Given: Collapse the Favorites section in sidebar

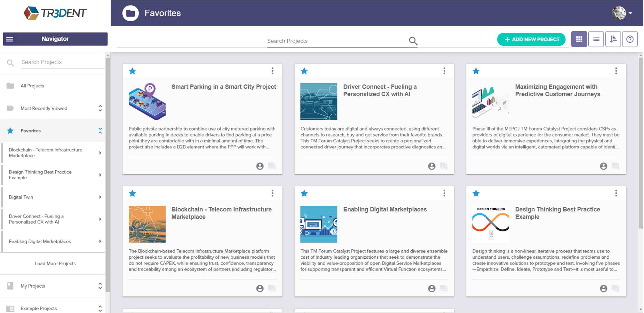Looking at the screenshot, I should pos(100,131).
